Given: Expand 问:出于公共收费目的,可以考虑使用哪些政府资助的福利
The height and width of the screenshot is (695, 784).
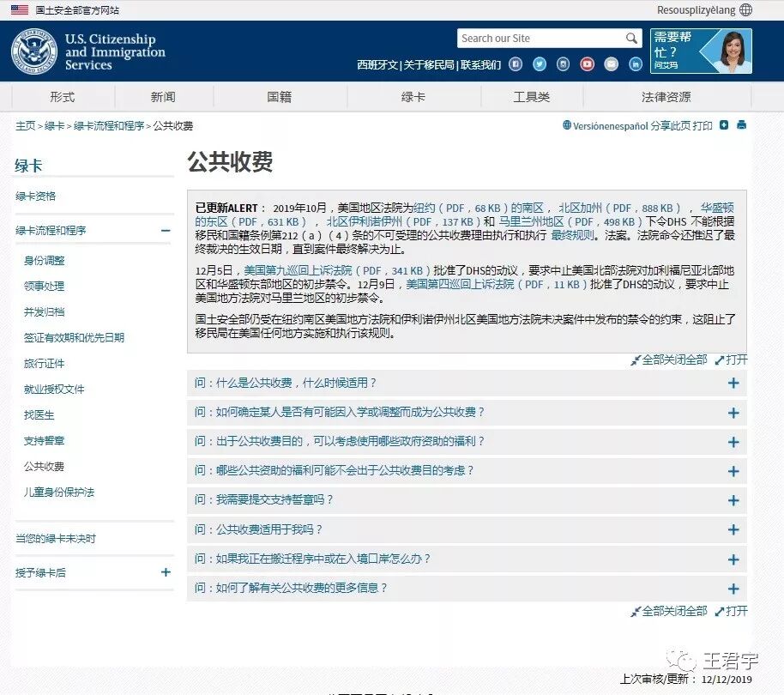Looking at the screenshot, I should pyautogui.click(x=467, y=442).
